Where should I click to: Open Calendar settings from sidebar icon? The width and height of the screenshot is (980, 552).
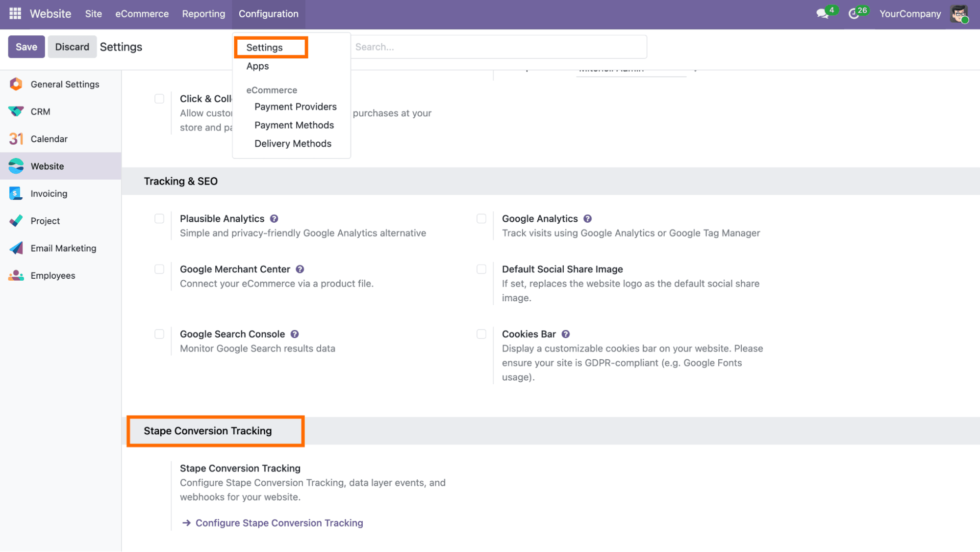(16, 138)
